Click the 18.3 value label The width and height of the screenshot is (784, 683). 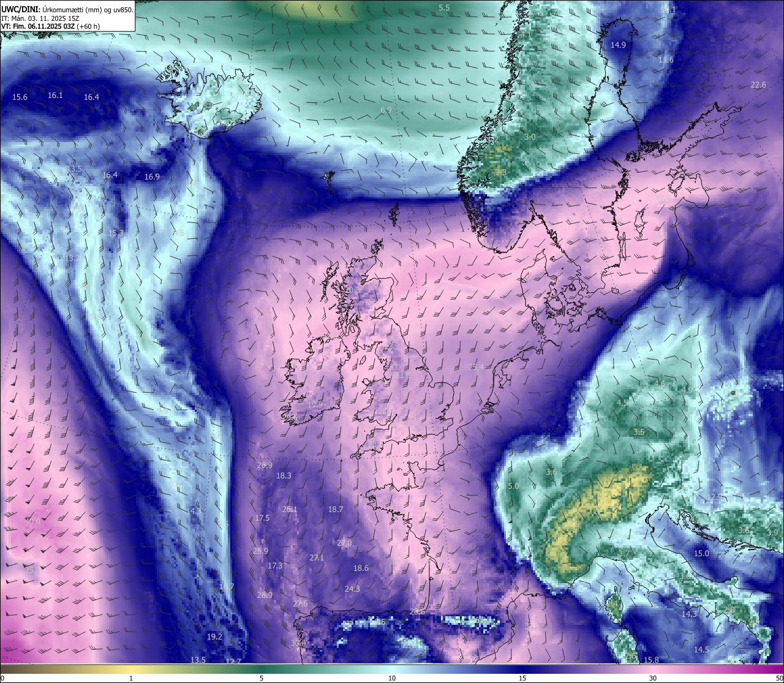284,476
